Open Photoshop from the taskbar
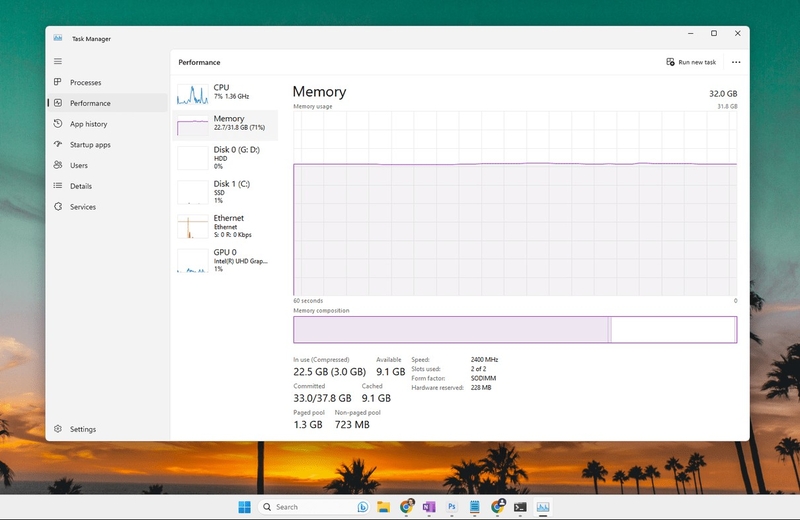Image resolution: width=800 pixels, height=520 pixels. [452, 507]
